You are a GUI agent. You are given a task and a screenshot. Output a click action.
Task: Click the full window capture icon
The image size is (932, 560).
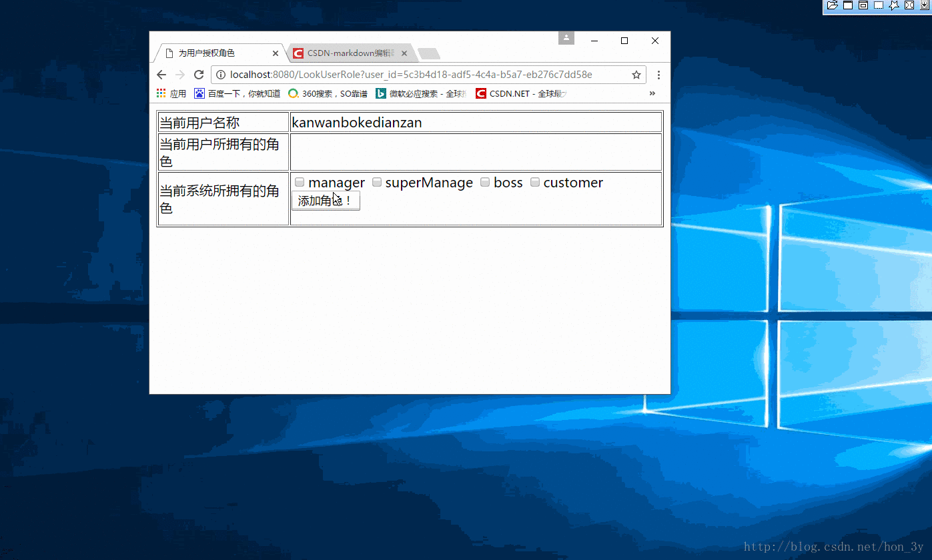(848, 5)
